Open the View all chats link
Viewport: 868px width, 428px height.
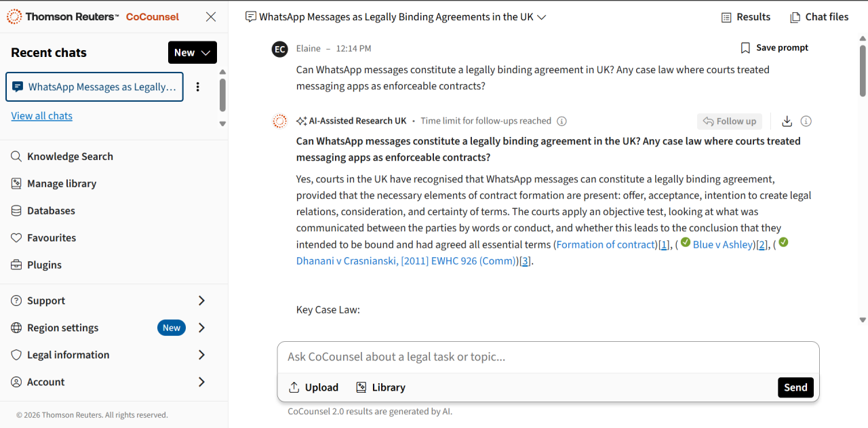(x=41, y=115)
